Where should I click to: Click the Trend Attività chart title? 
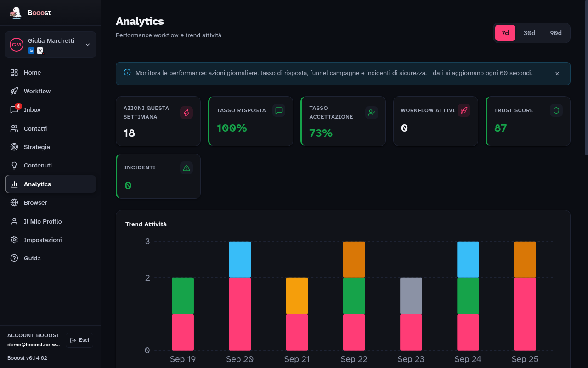coord(146,224)
